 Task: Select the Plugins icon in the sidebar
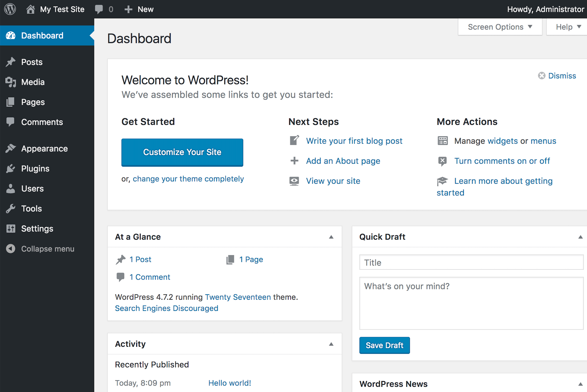click(x=10, y=168)
